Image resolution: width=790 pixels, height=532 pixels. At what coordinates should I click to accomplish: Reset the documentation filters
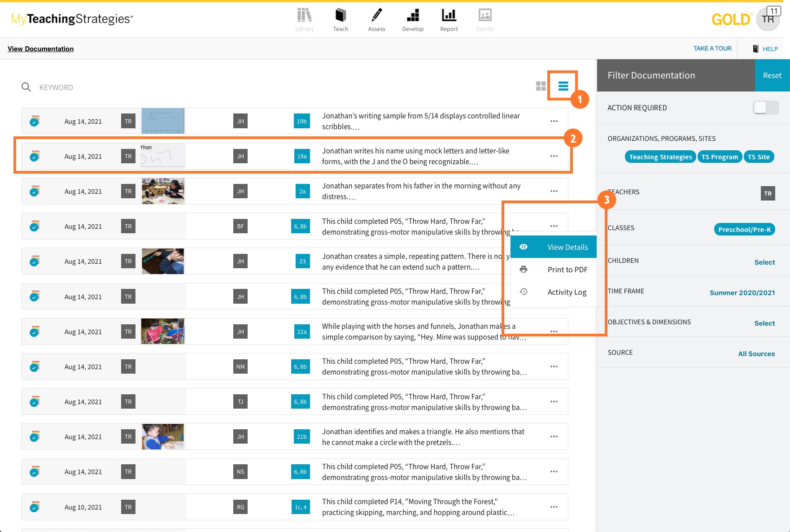click(x=772, y=75)
